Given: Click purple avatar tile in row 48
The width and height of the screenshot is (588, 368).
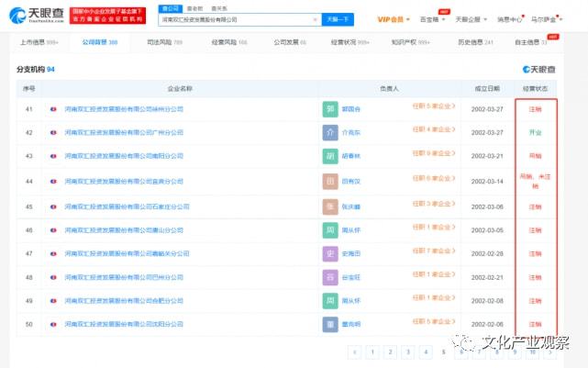Looking at the screenshot, I should click(330, 277).
